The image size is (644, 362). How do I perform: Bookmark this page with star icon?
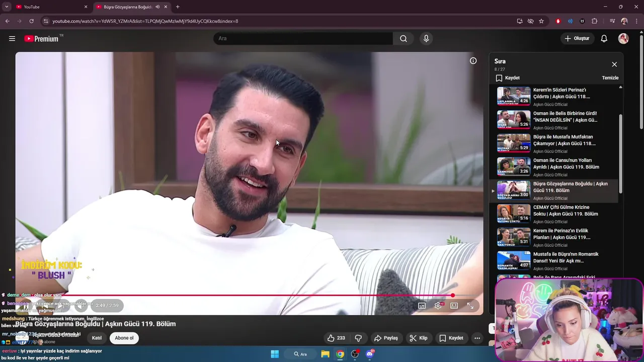(541, 21)
